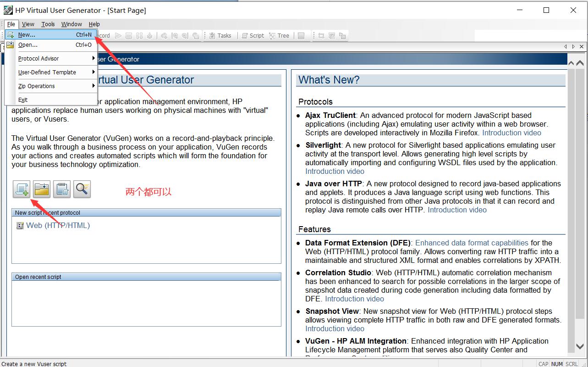Viewport: 588px width, 367px height.
Task: Click the Compile toolbar icon with down arrow
Action: pos(149,36)
